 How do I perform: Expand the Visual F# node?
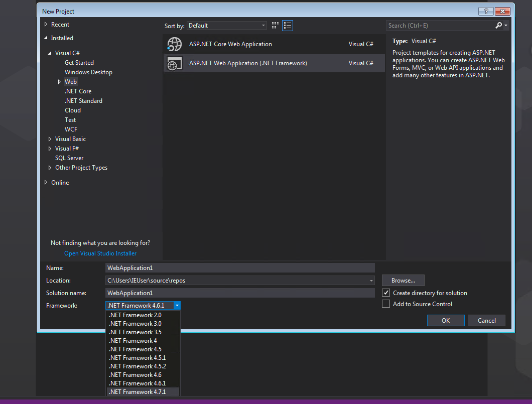coord(50,149)
